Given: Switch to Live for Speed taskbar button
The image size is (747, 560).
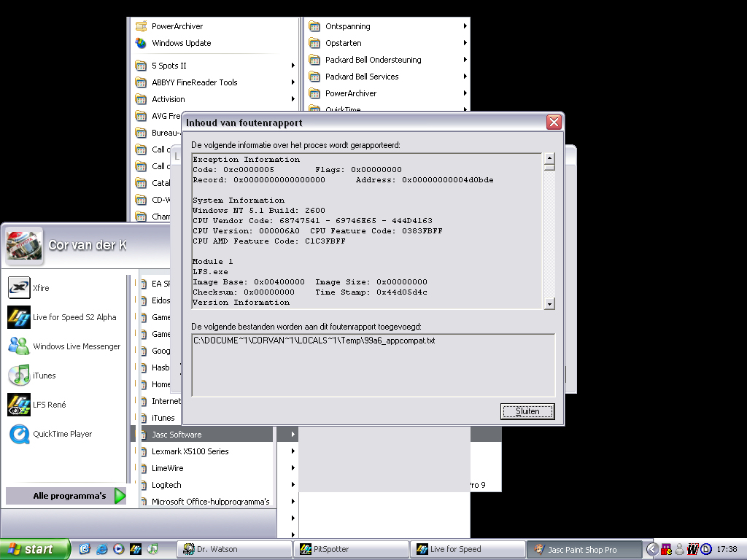Looking at the screenshot, I should pos(468,549).
